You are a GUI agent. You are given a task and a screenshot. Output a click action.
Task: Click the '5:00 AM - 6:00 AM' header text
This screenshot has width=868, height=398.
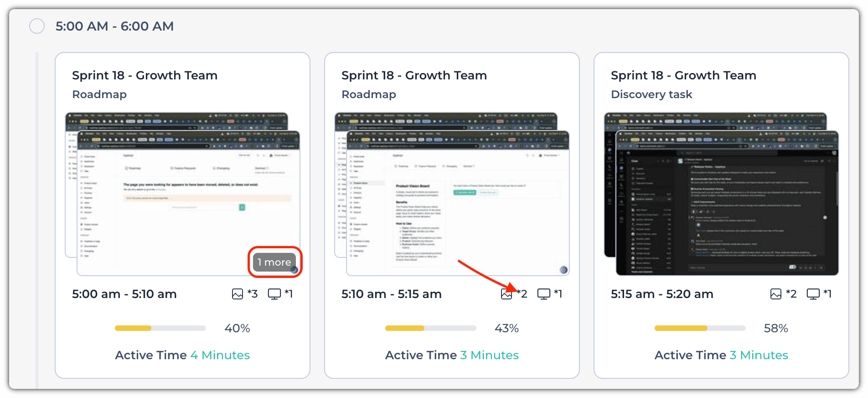pyautogui.click(x=114, y=26)
